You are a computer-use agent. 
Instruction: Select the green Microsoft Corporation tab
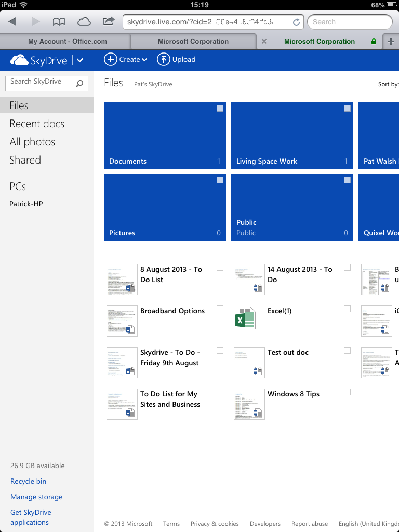tap(320, 42)
